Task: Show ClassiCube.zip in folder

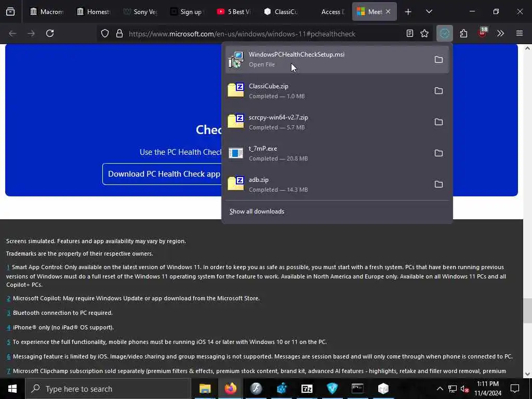Action: 438,90
